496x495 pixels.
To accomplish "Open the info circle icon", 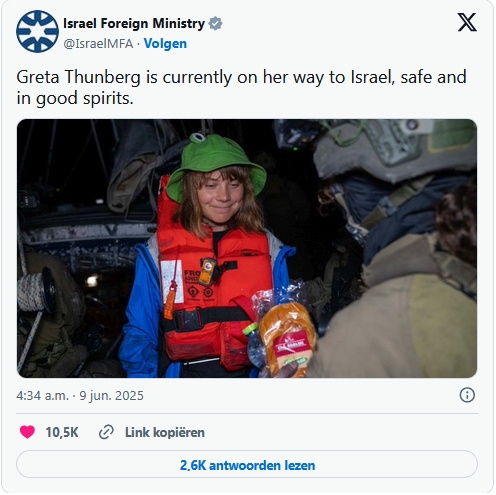I will (x=467, y=395).
